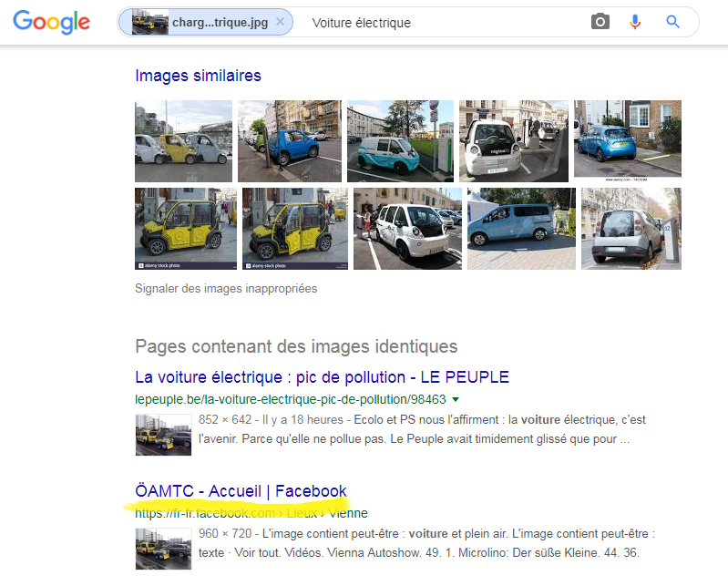Click the lepeuple.be green URL

(290, 399)
